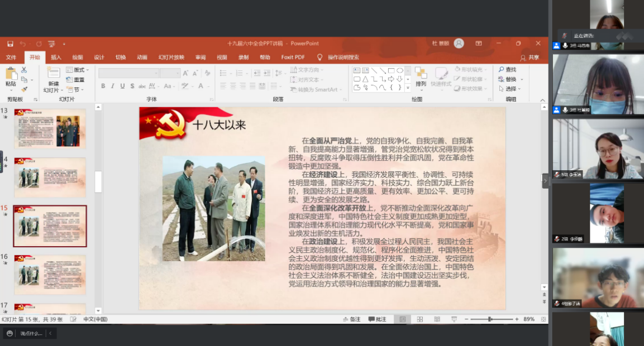Click the Cut scissors icon

(24, 70)
